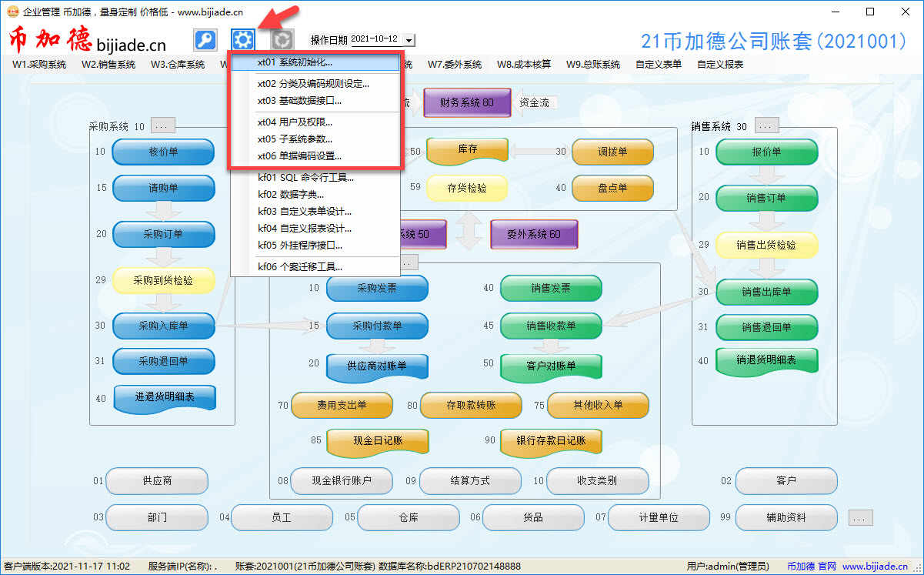Click the ellipsis button beside 采购系统 10
924x575 pixels.
[x=163, y=125]
